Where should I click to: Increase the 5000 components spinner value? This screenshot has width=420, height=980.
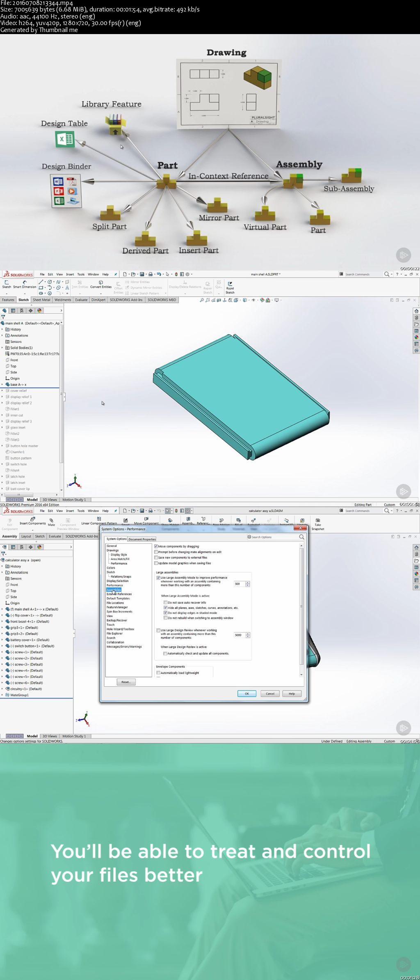247,634
